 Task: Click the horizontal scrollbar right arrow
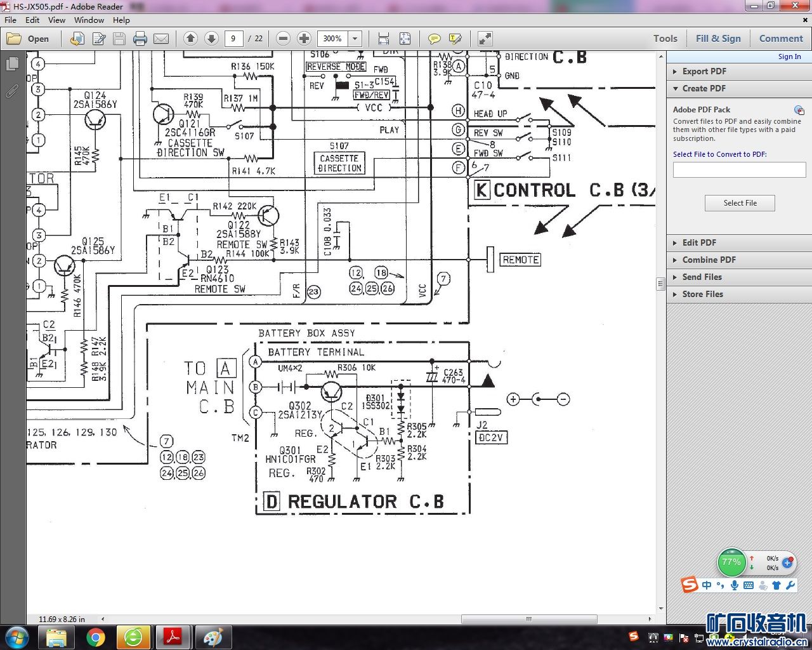tap(650, 619)
